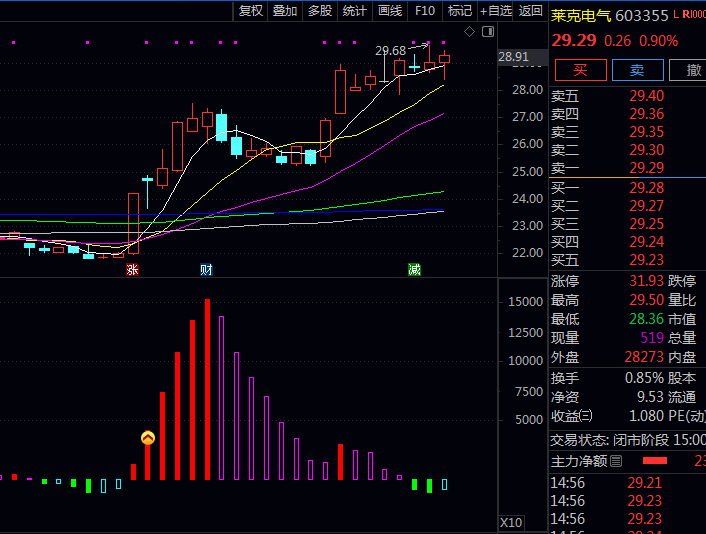Click the X10 scale label
Screen dimensions: 706x534
511,523
